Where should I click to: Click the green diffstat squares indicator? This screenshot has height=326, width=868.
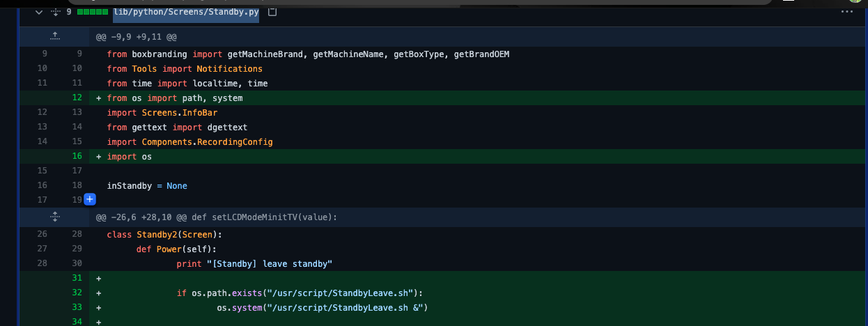tap(92, 12)
